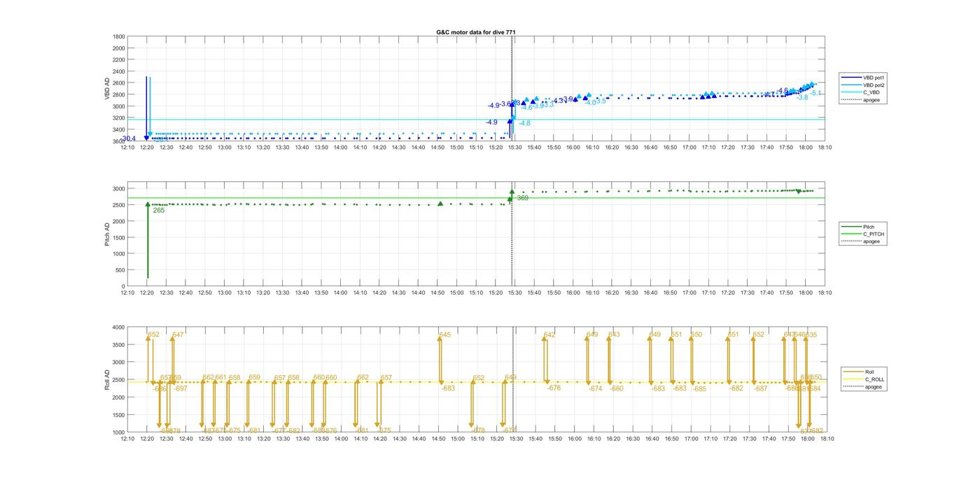The width and height of the screenshot is (980, 485).
Task: Click the "369" pitch data label
Action: pyautogui.click(x=523, y=198)
